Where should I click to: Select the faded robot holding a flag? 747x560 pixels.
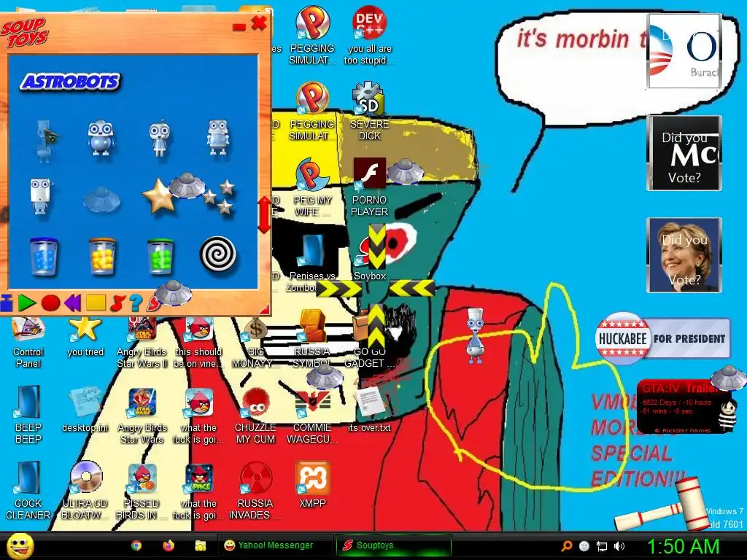(x=46, y=141)
